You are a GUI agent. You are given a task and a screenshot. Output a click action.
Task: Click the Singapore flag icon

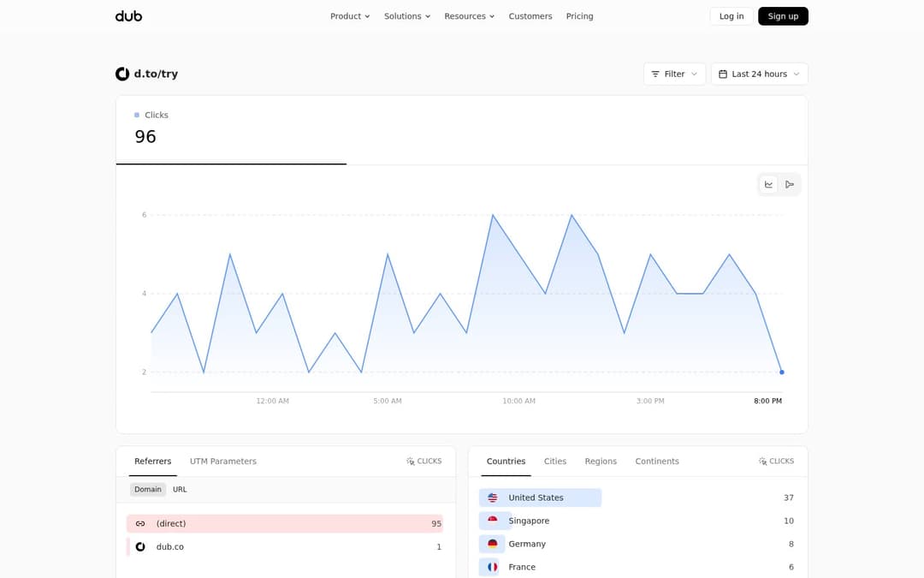[x=493, y=521]
